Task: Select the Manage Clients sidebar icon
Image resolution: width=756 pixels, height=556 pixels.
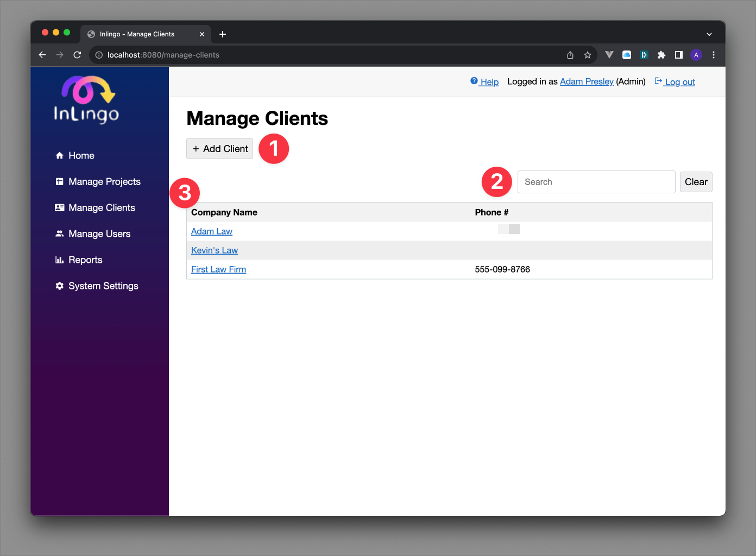Action: (60, 207)
